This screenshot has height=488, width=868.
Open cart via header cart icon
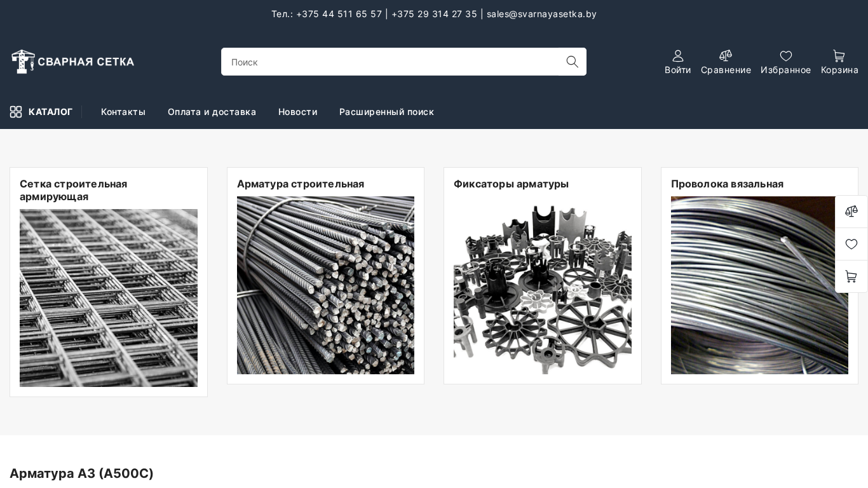[839, 56]
